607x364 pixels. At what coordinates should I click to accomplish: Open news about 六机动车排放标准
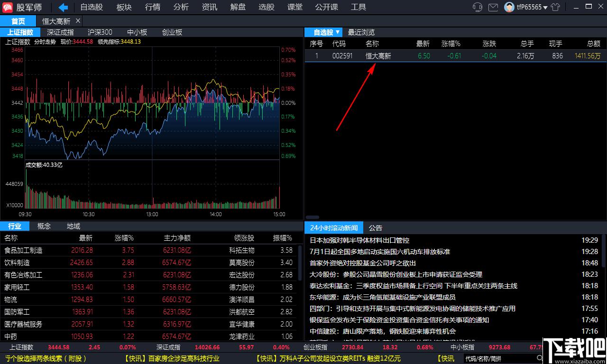(380, 252)
